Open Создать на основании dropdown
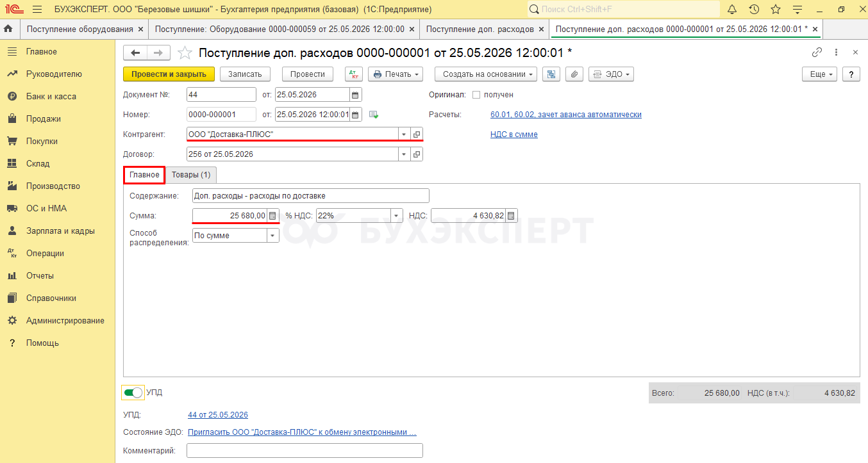Screen dimensions: 868x463 [x=485, y=74]
